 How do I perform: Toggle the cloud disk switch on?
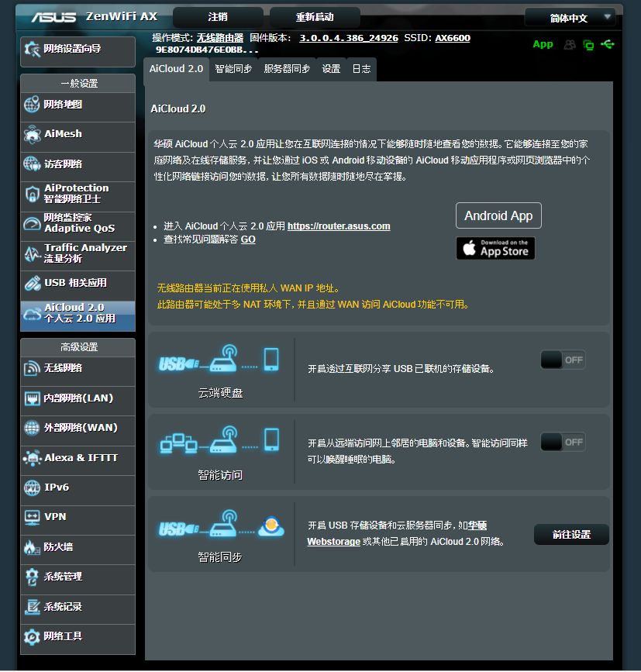pos(563,360)
